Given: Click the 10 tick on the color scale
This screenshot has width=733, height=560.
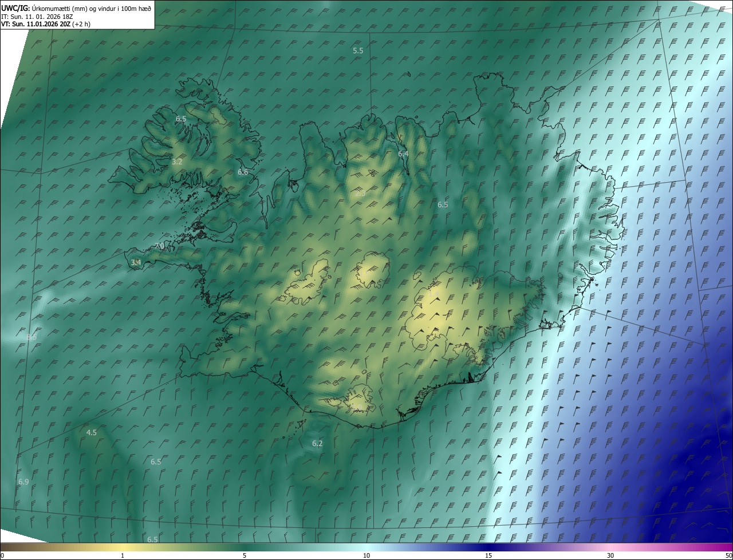Looking at the screenshot, I should 366,556.
